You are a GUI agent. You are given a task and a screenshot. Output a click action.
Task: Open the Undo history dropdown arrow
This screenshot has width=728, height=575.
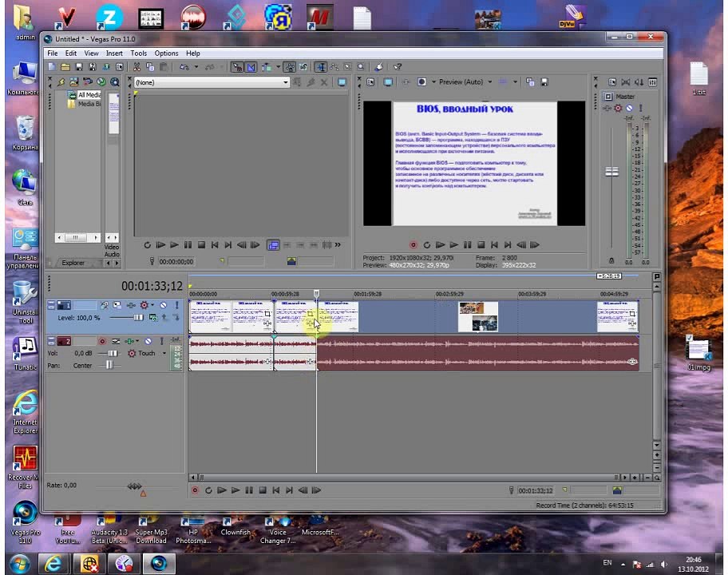196,67
